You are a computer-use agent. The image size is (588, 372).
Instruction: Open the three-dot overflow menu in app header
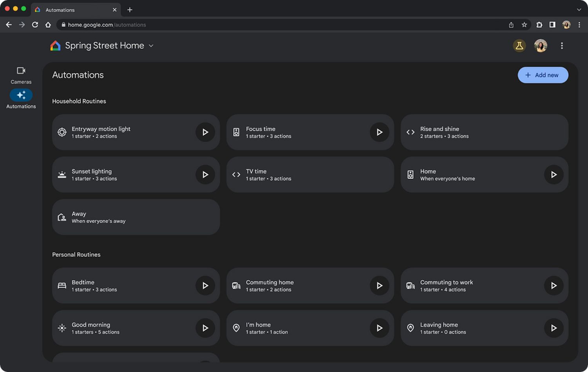tap(562, 46)
